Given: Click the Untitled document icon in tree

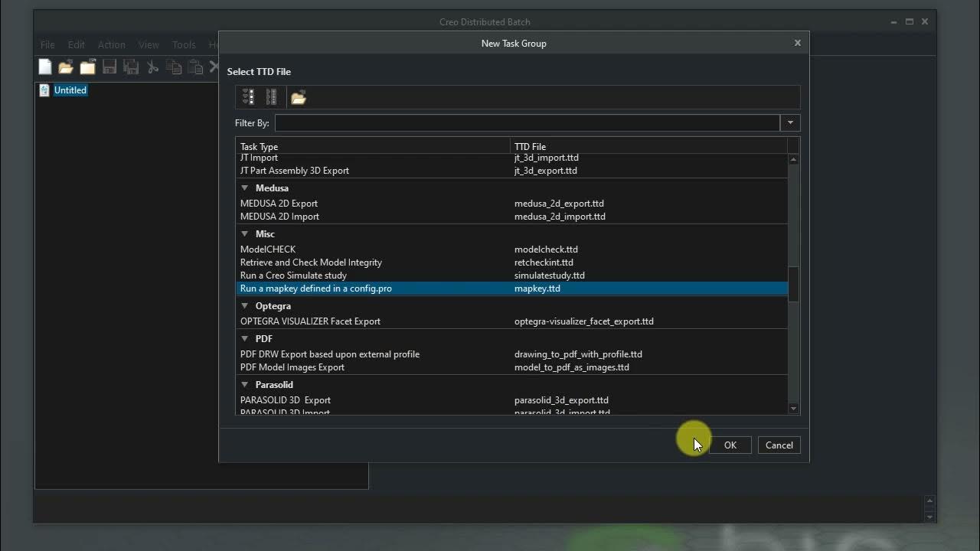Looking at the screenshot, I should pyautogui.click(x=44, y=90).
